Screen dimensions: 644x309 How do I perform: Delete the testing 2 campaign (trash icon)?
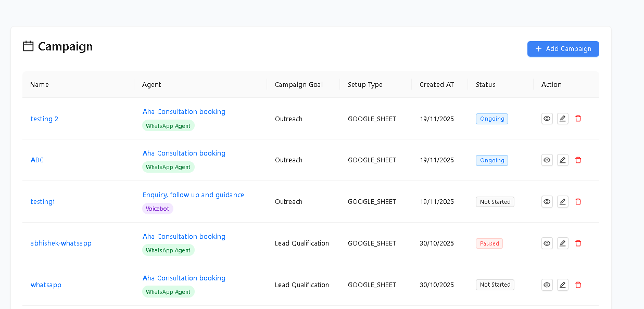point(578,119)
